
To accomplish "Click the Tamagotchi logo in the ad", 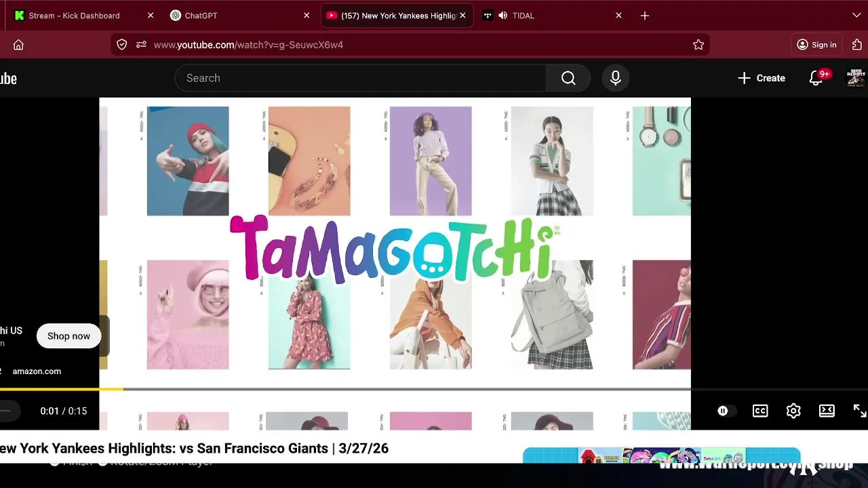I will point(393,248).
